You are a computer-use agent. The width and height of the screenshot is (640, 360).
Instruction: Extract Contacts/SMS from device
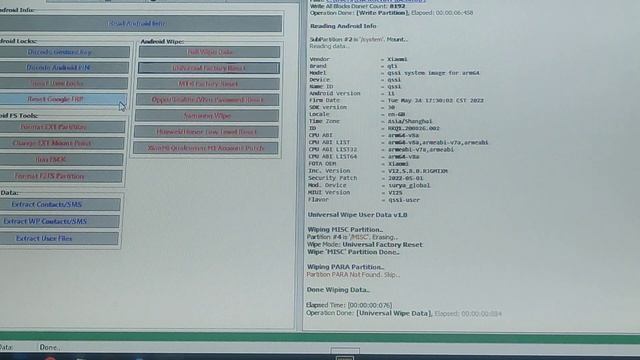point(60,204)
